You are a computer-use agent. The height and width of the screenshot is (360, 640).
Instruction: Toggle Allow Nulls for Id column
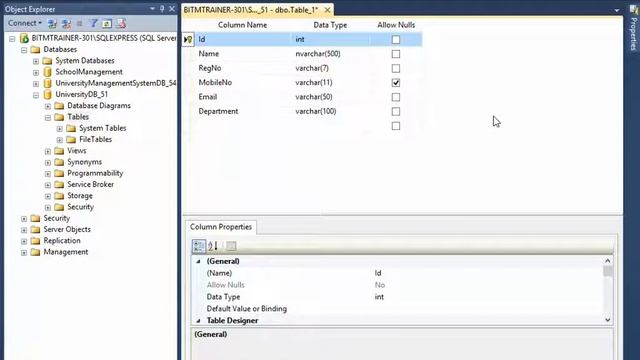pos(396,40)
